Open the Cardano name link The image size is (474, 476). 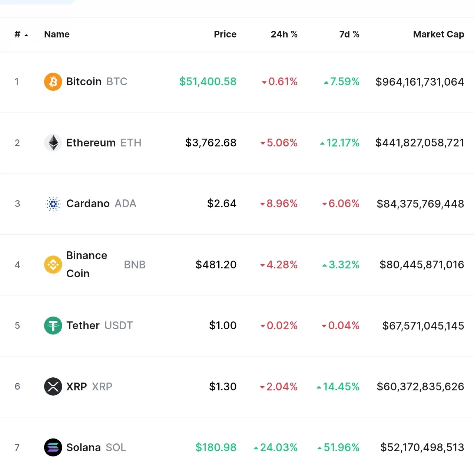click(x=88, y=204)
